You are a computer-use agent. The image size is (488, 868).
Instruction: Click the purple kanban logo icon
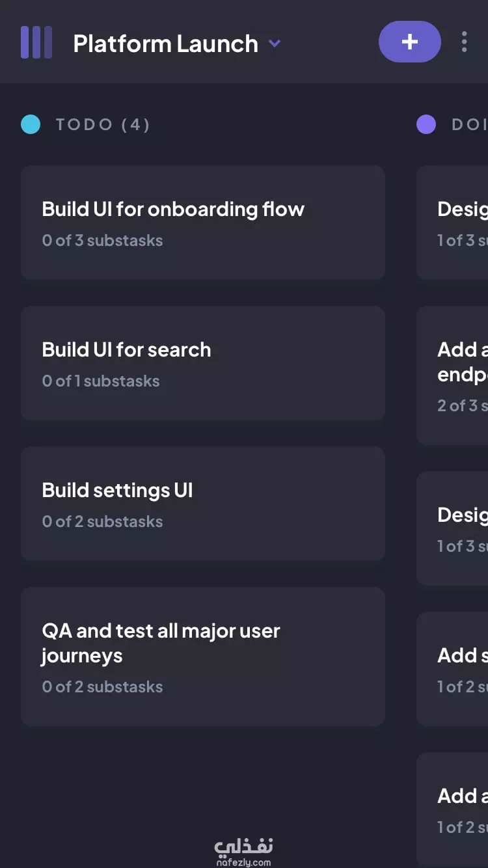tap(36, 42)
